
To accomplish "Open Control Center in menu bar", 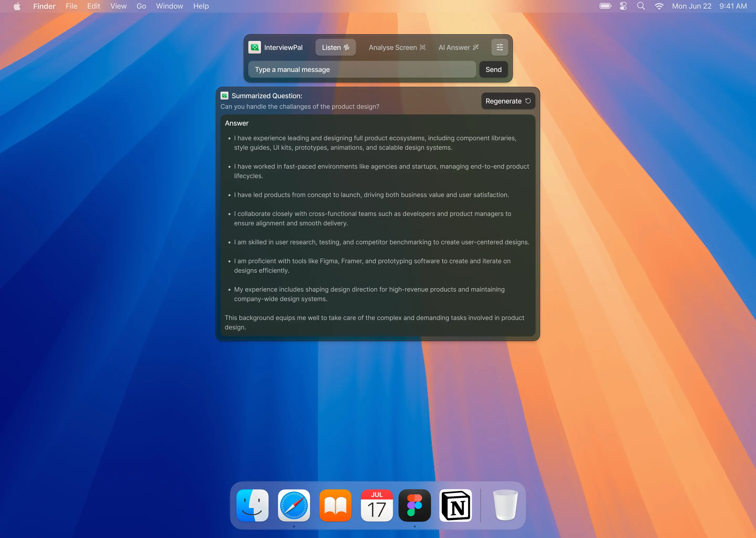I will (x=623, y=6).
